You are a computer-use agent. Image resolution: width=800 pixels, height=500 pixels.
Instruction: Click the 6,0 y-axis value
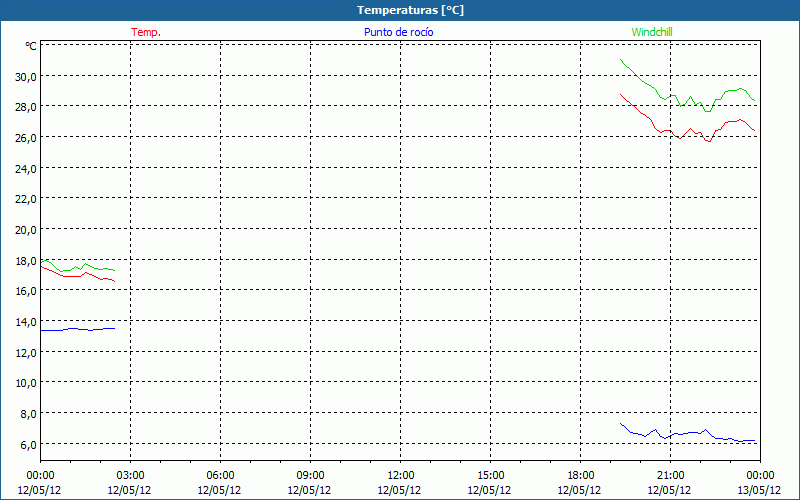coord(28,444)
